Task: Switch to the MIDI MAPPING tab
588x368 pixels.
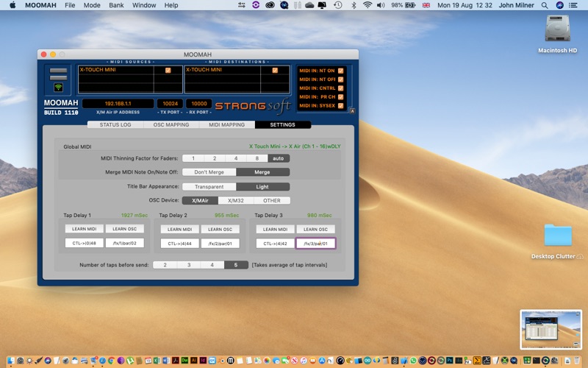Action: coord(226,125)
